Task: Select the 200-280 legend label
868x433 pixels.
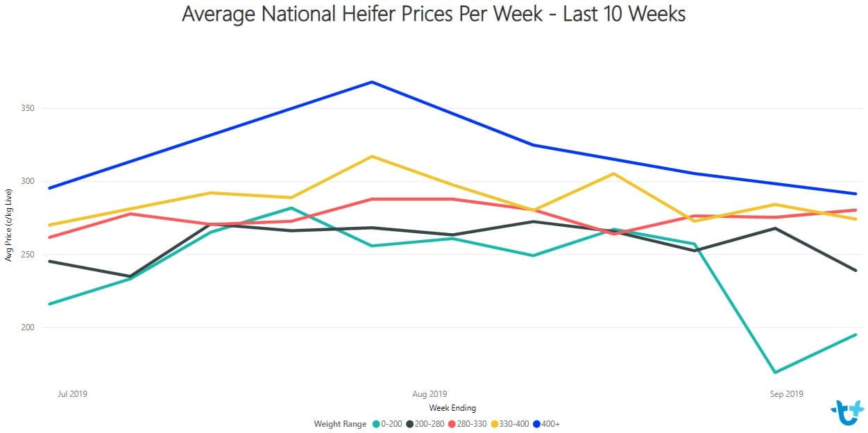Action: (x=429, y=424)
